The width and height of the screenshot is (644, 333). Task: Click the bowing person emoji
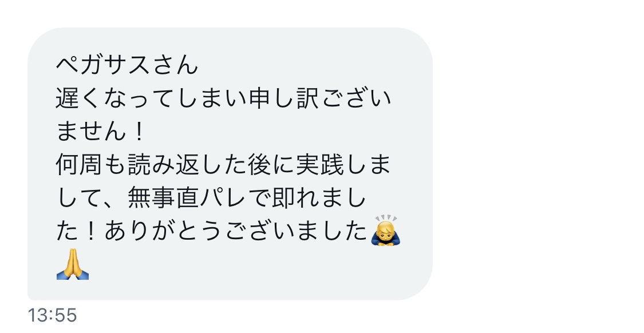click(385, 231)
